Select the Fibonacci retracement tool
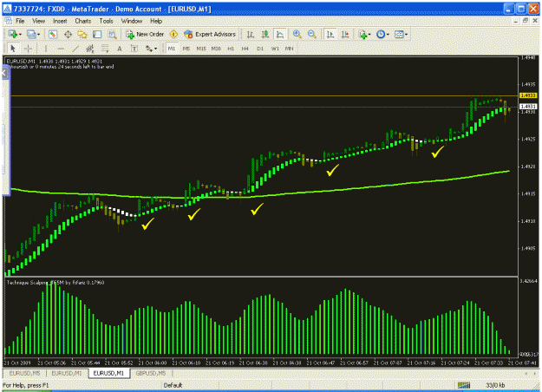This screenshot has height=392, width=542. point(105,49)
